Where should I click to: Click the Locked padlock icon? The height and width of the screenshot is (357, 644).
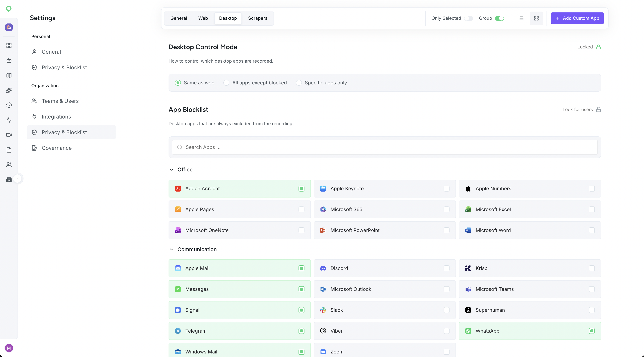point(599,47)
